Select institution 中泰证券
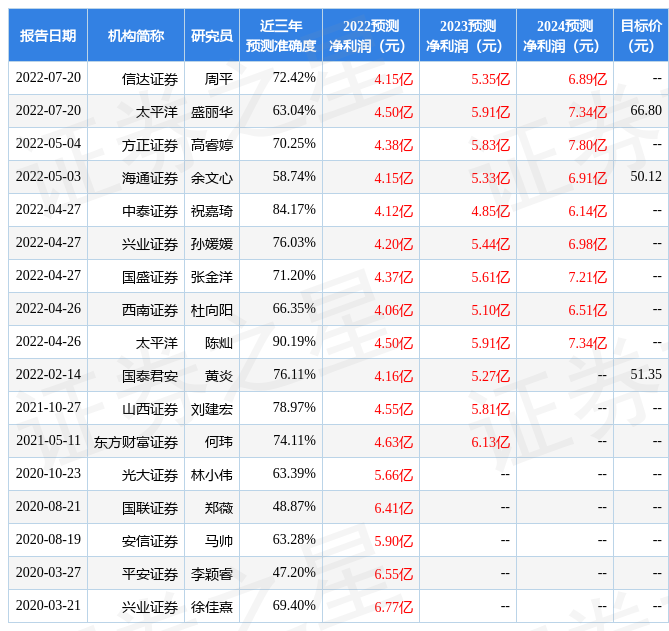 pos(150,211)
